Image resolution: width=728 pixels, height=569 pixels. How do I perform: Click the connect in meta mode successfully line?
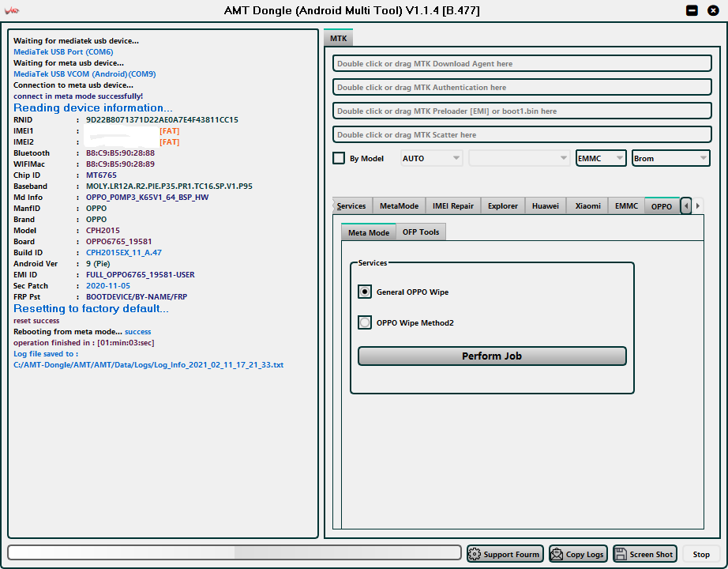[78, 96]
